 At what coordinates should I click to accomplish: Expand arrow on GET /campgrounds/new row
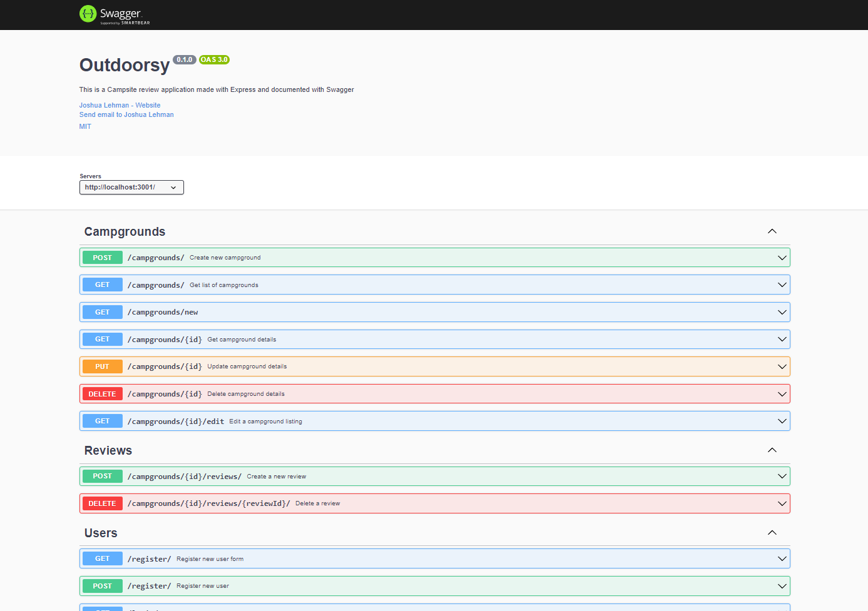[x=782, y=312]
